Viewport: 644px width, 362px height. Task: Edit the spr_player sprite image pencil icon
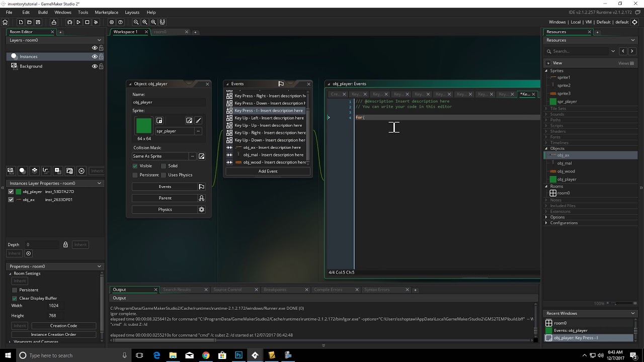tap(198, 121)
